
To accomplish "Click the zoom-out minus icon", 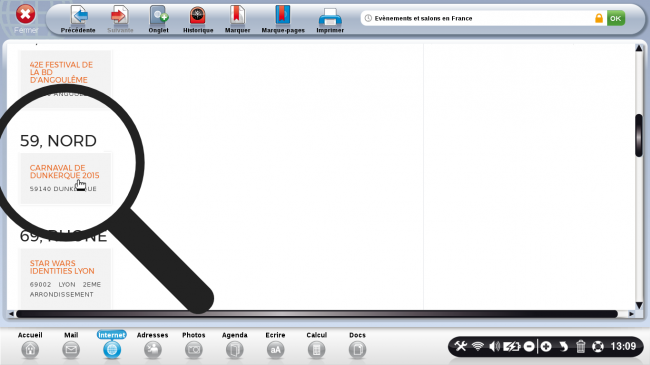I will point(529,346).
